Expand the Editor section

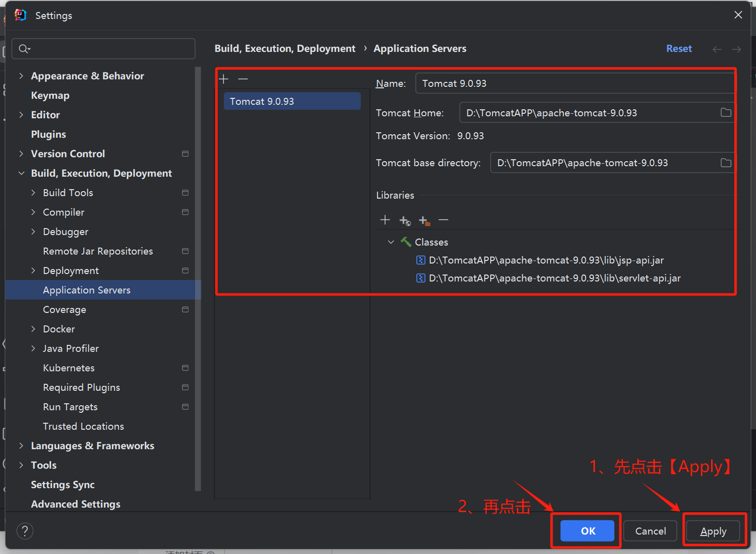tap(21, 115)
